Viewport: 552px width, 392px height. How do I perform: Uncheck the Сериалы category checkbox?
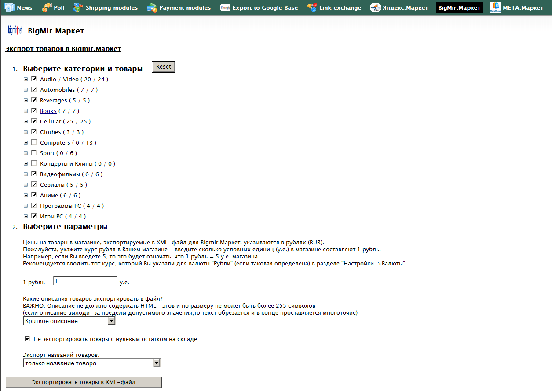tap(34, 185)
